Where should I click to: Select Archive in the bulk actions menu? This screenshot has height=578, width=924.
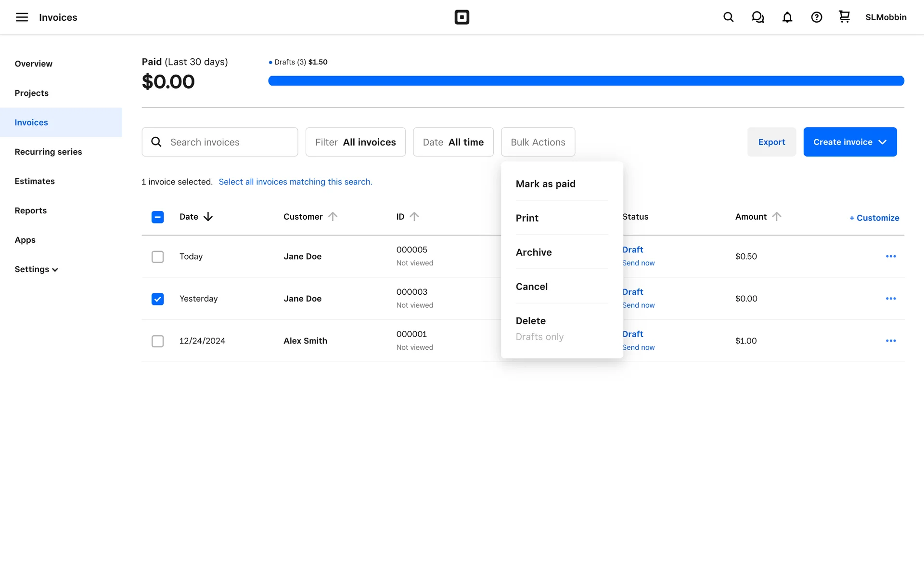coord(534,252)
